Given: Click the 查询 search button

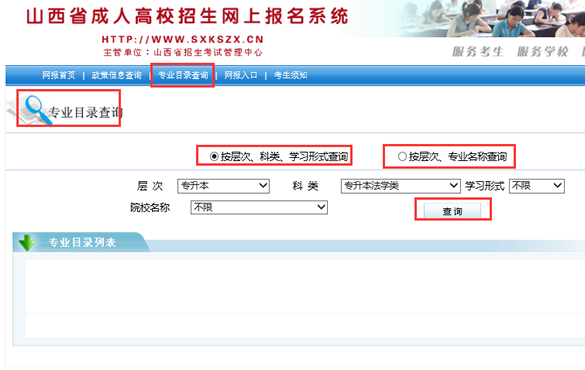Looking at the screenshot, I should click(453, 211).
